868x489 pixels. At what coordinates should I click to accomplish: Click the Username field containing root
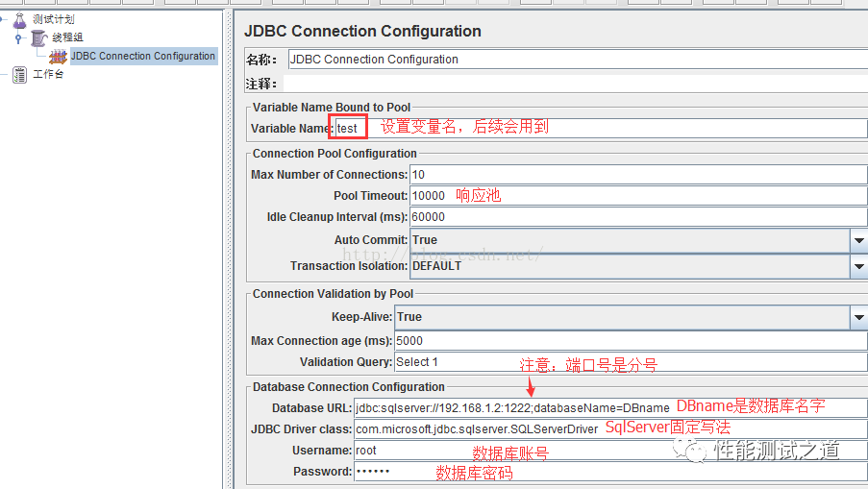610,451
